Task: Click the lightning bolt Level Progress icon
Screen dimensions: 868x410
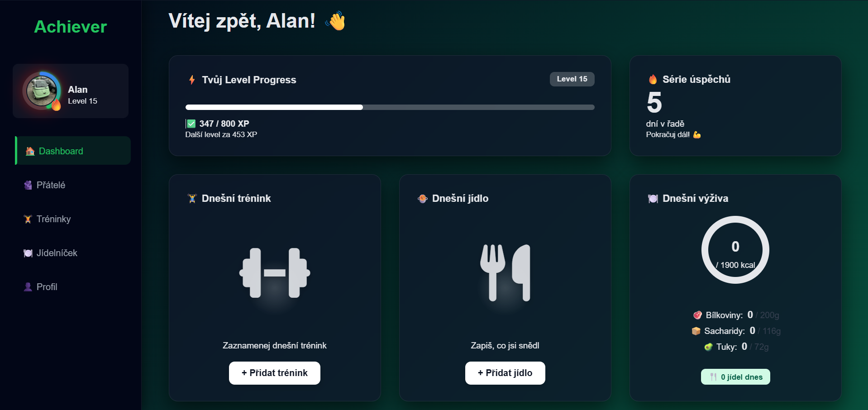Action: coord(192,80)
